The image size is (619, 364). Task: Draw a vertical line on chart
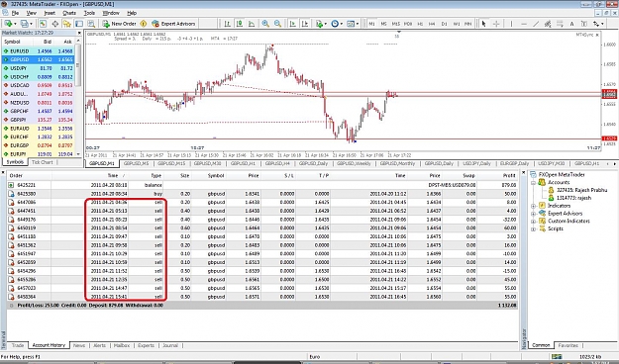point(512,24)
